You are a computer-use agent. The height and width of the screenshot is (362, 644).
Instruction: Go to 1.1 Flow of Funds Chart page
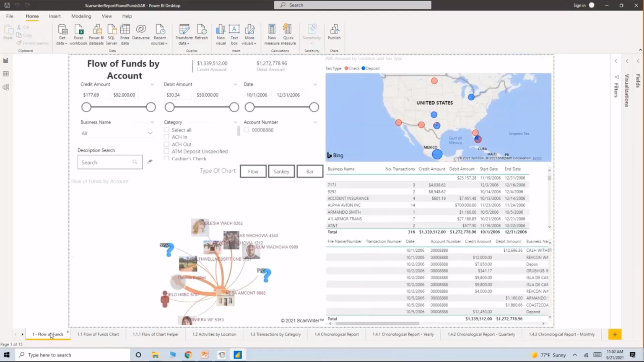[x=98, y=334]
